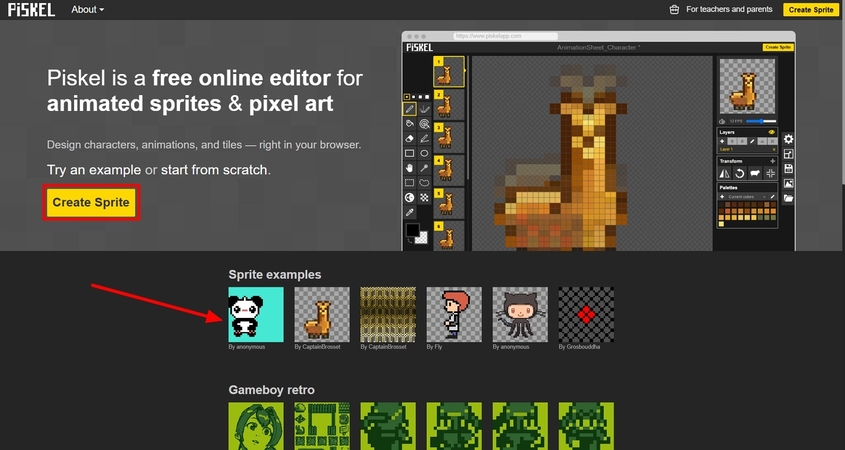Select the Rectangle shape tool
The image size is (845, 450).
coord(410,154)
